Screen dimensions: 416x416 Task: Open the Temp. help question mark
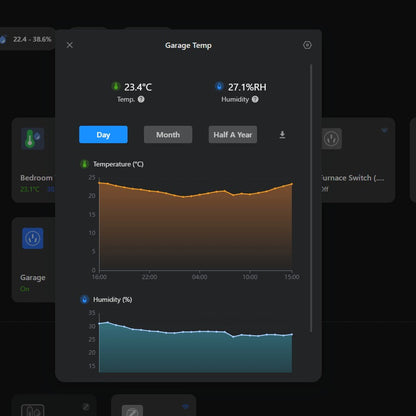pyautogui.click(x=141, y=99)
